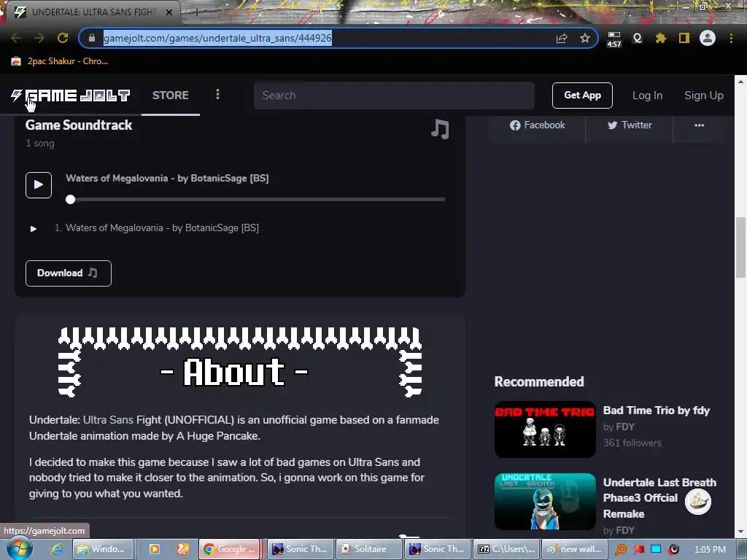Click the red flag tray icon
The height and width of the screenshot is (560, 747).
[638, 549]
